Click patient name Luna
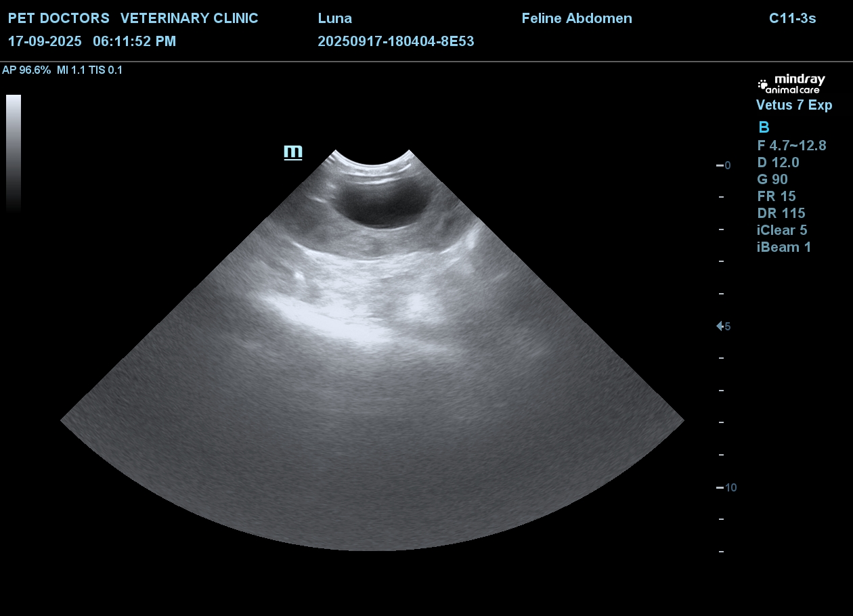853x616 pixels. pos(335,18)
